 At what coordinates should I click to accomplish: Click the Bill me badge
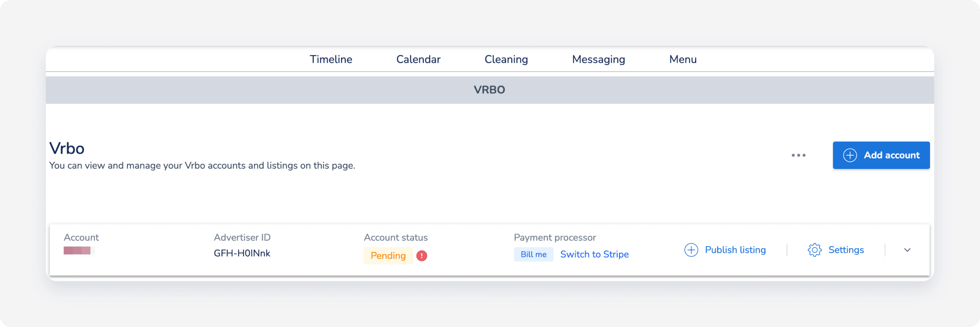pyautogui.click(x=533, y=254)
